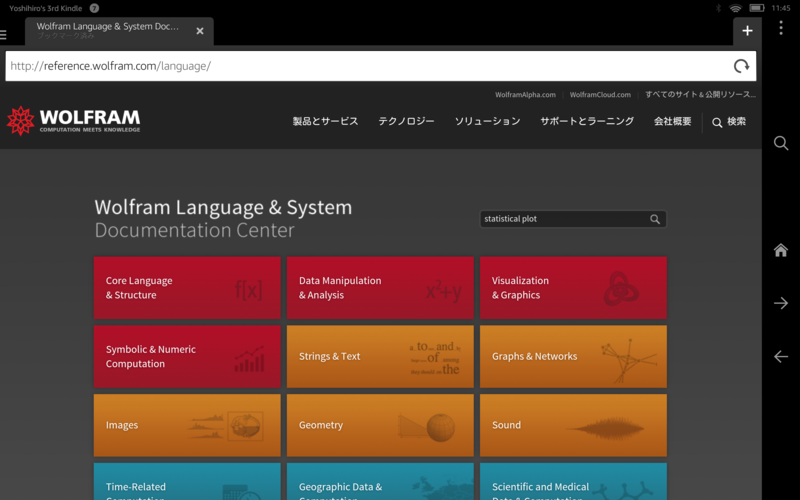
Task: Open the Images tile
Action: tap(187, 425)
